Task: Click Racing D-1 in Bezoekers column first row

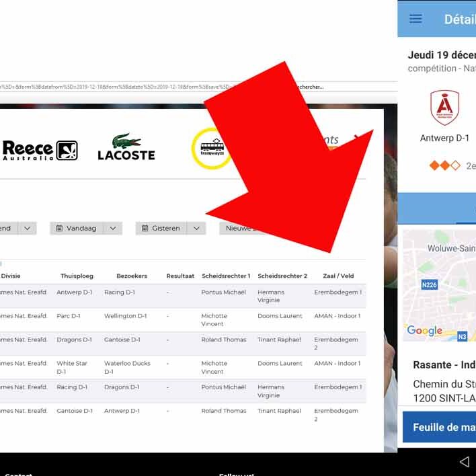Action: tap(119, 292)
